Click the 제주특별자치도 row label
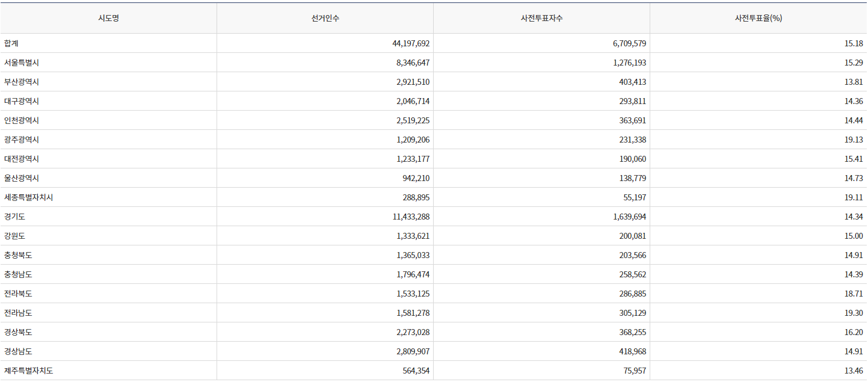This screenshot has height=382, width=868. [28, 371]
